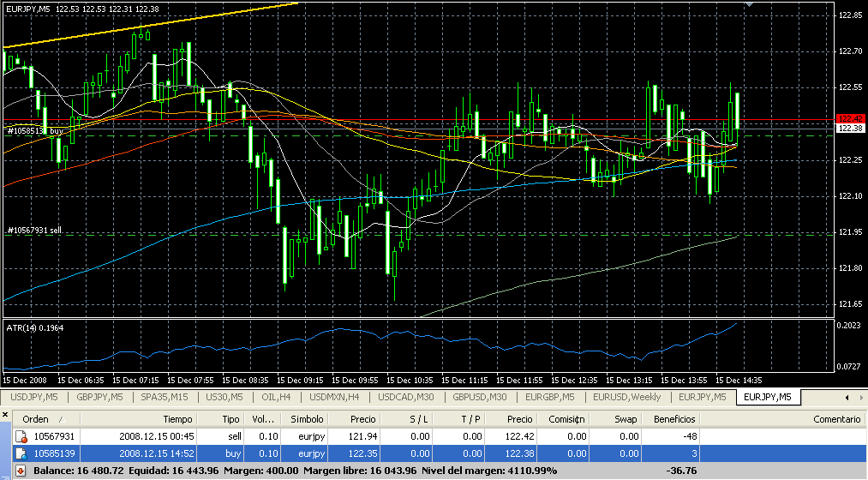Click the buy order icon for 10585139
868x480 pixels.
[21, 453]
